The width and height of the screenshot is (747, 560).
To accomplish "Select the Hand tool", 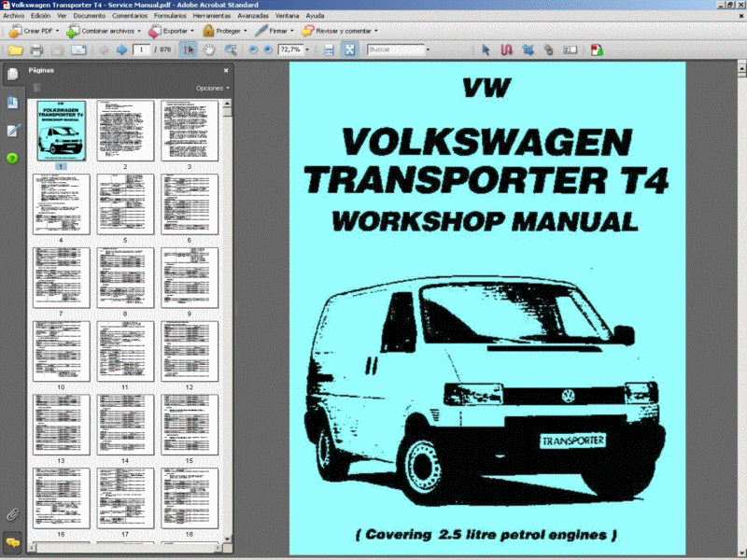I will 209,50.
